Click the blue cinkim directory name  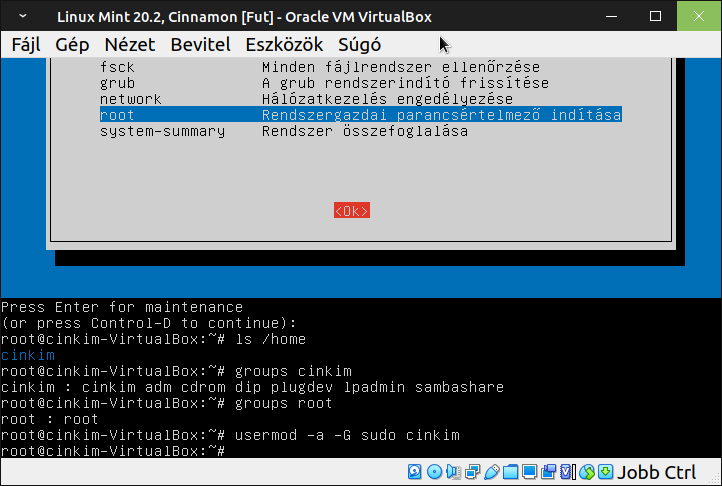tap(28, 355)
